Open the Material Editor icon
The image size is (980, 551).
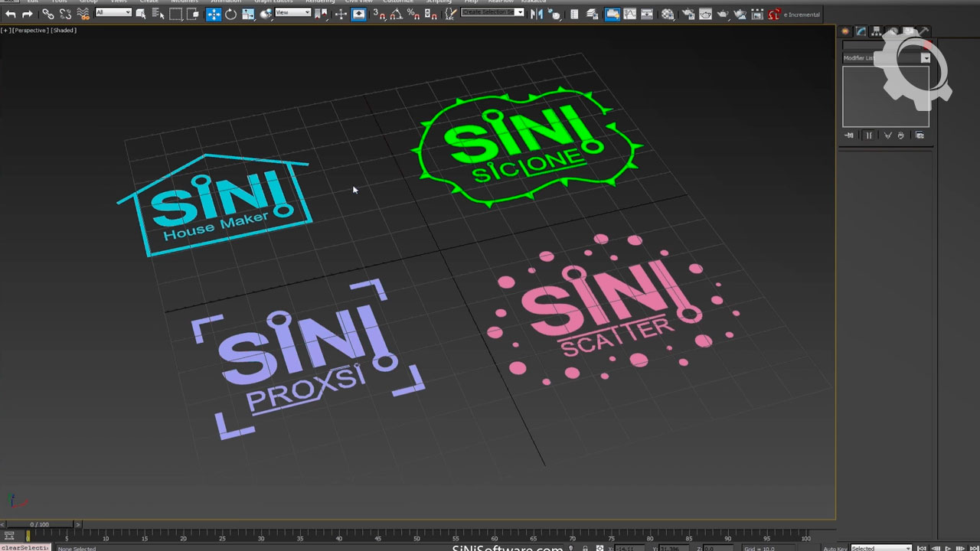tap(668, 15)
